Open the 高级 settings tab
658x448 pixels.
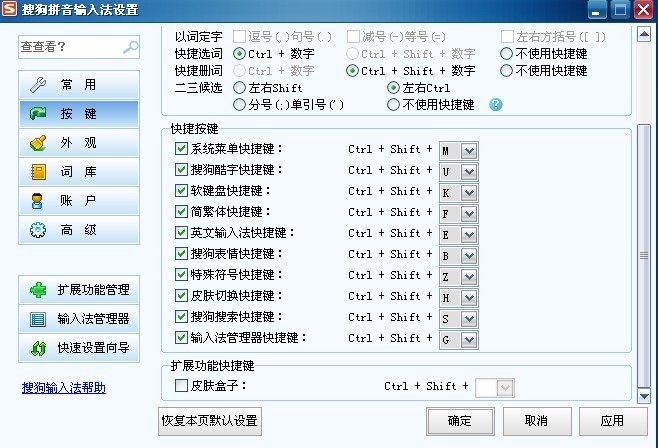point(79,230)
